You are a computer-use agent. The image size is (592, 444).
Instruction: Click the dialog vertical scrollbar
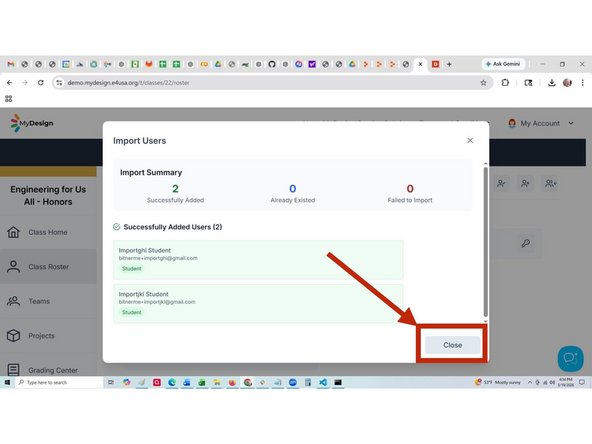pyautogui.click(x=486, y=242)
